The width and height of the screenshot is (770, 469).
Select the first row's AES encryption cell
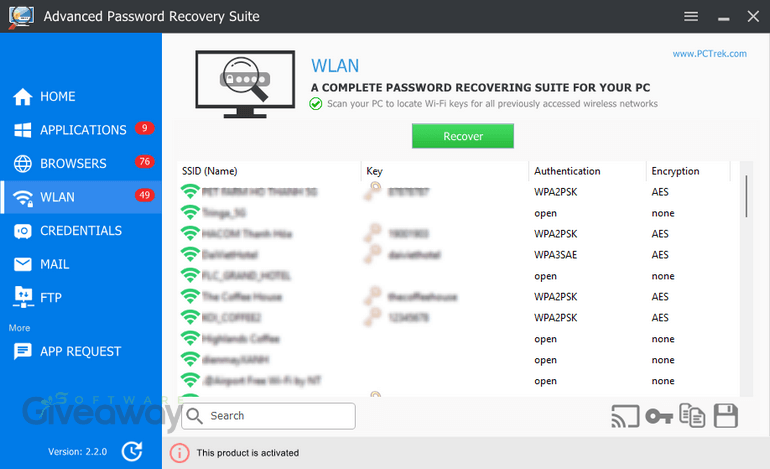[x=660, y=192]
